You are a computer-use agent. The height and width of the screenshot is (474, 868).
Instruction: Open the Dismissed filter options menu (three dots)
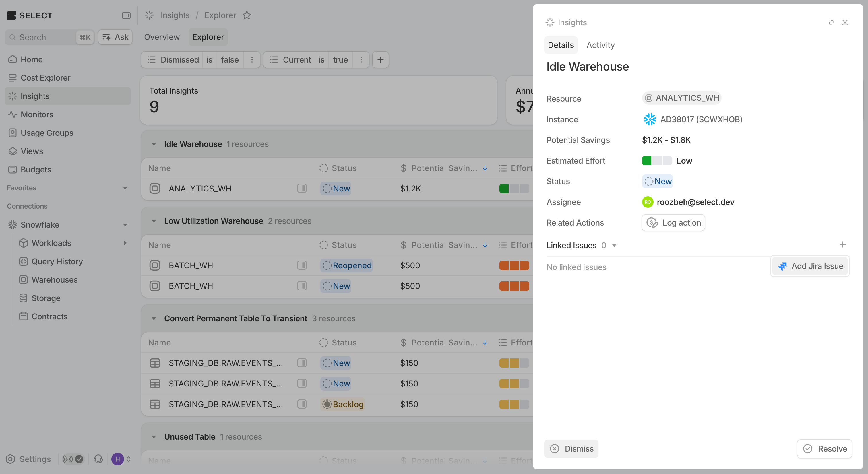tap(252, 60)
